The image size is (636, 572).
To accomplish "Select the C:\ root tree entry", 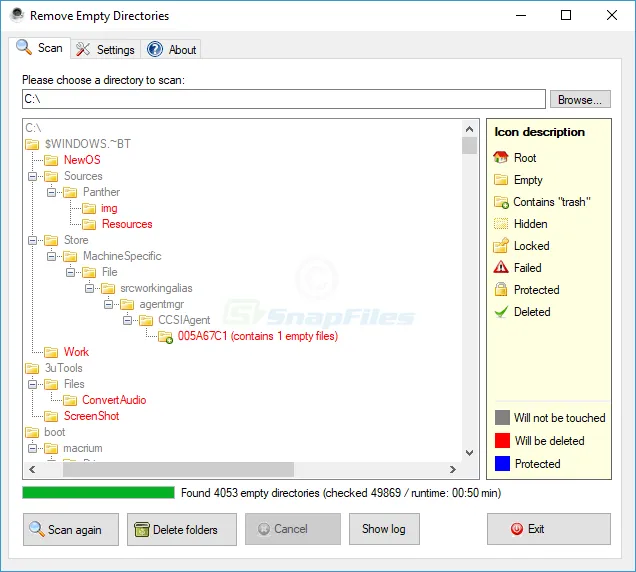I will pos(33,128).
